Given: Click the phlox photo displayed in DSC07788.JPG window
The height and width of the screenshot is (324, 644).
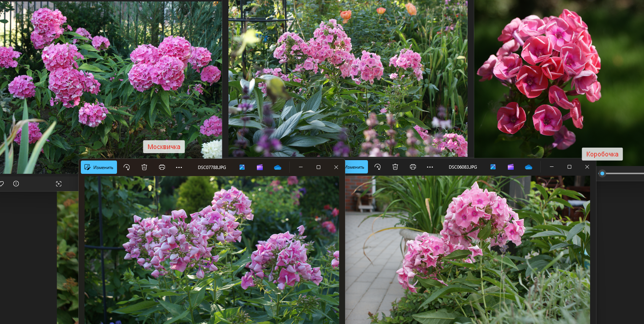Looking at the screenshot, I should point(211,250).
